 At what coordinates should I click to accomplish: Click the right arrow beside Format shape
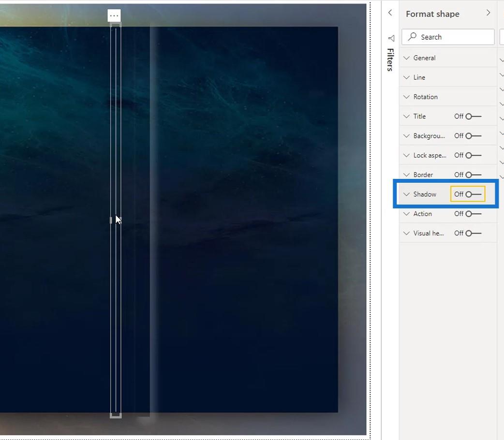coord(488,13)
